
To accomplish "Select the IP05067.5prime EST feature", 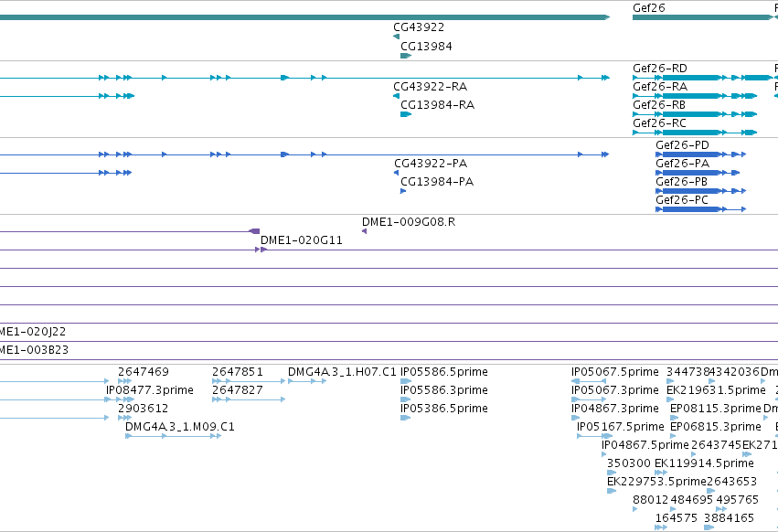I will click(589, 381).
